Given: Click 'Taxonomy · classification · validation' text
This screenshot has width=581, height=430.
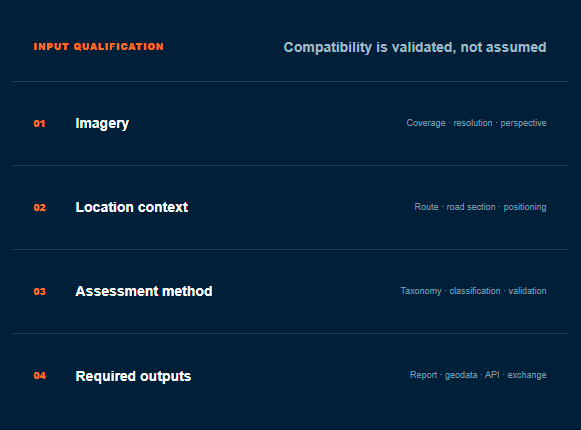Looking at the screenshot, I should pos(473,291).
